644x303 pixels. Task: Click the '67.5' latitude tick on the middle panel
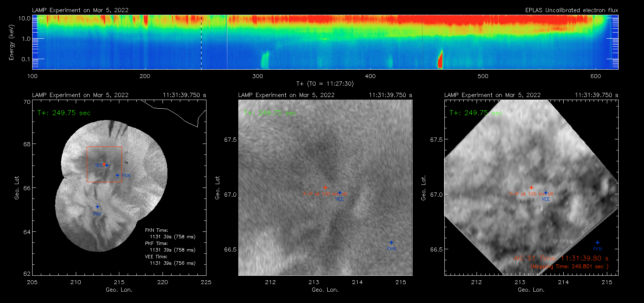point(230,140)
